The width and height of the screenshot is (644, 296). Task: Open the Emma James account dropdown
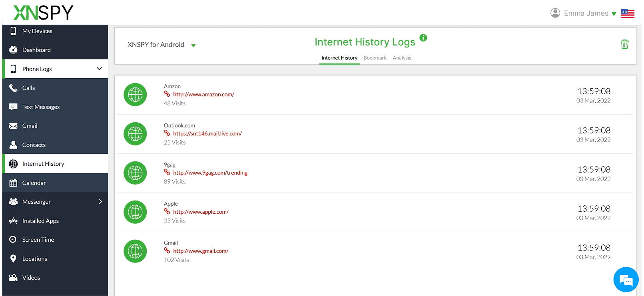[614, 14]
